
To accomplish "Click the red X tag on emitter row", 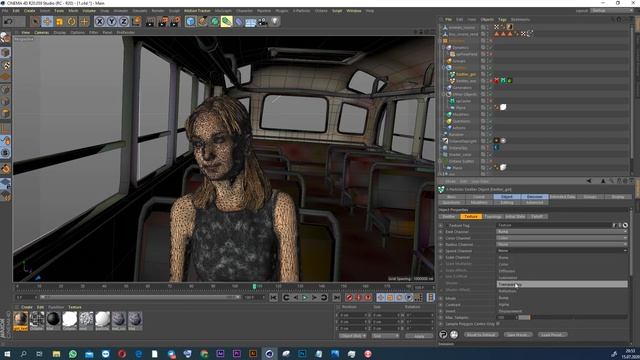I will (x=496, y=81).
